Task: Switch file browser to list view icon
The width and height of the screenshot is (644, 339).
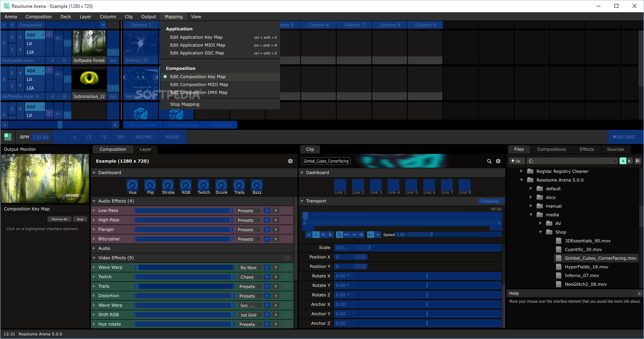Action: 638,161
